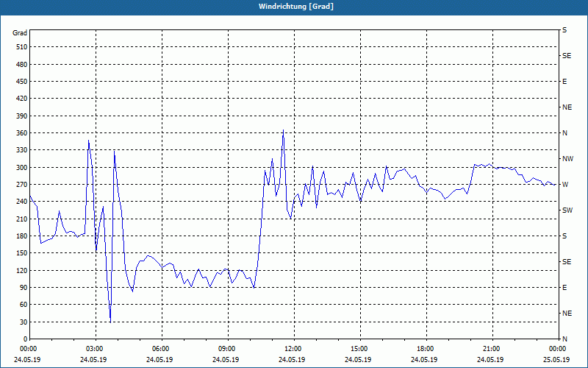Pick the 360 value on the left axis
The height and width of the screenshot is (368, 588).
21,133
